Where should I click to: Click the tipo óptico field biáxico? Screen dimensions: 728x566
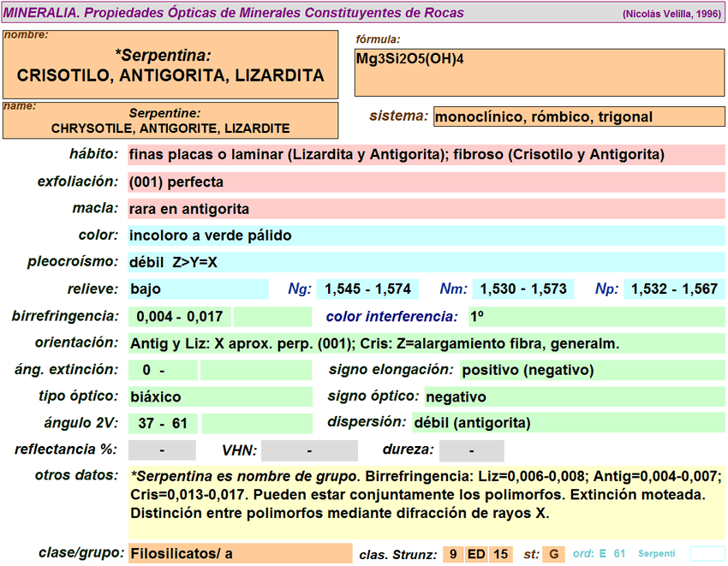[x=220, y=396]
